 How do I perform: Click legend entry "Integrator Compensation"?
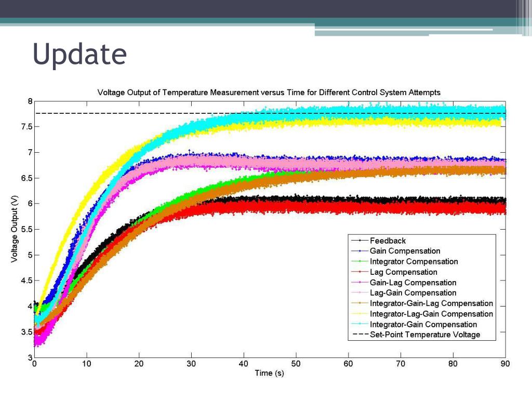414,262
